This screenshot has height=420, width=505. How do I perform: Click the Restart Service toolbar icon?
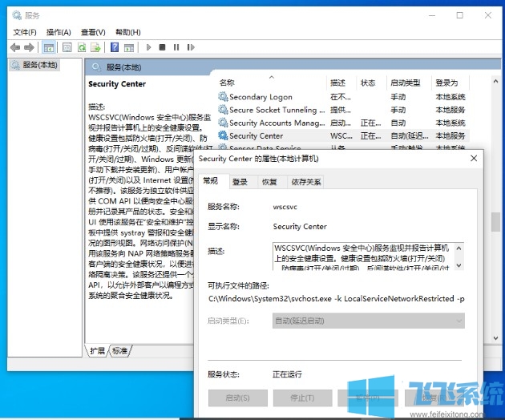tap(191, 47)
